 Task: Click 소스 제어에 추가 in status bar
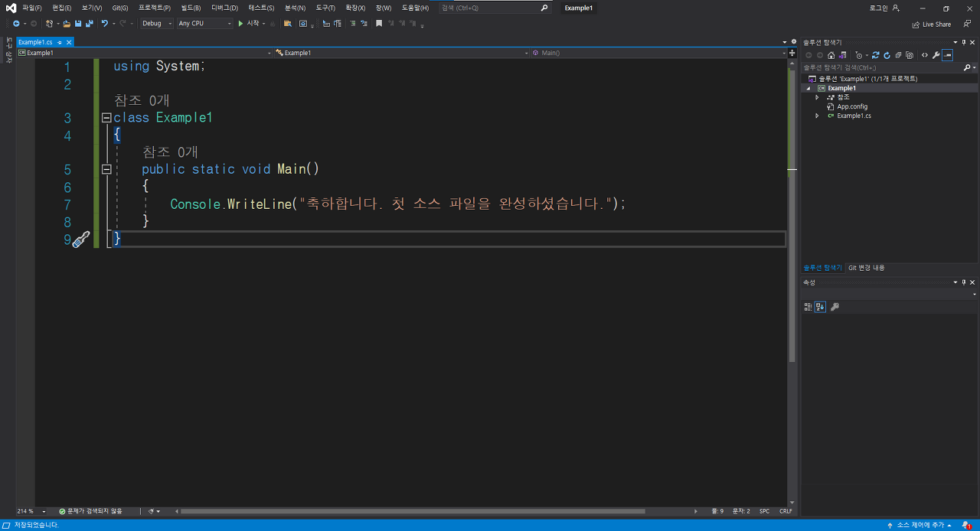click(920, 526)
